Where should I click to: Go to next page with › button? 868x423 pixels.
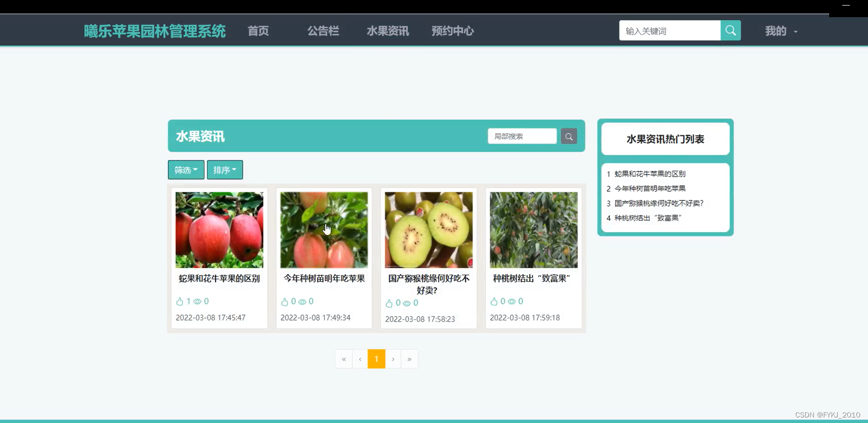(393, 359)
